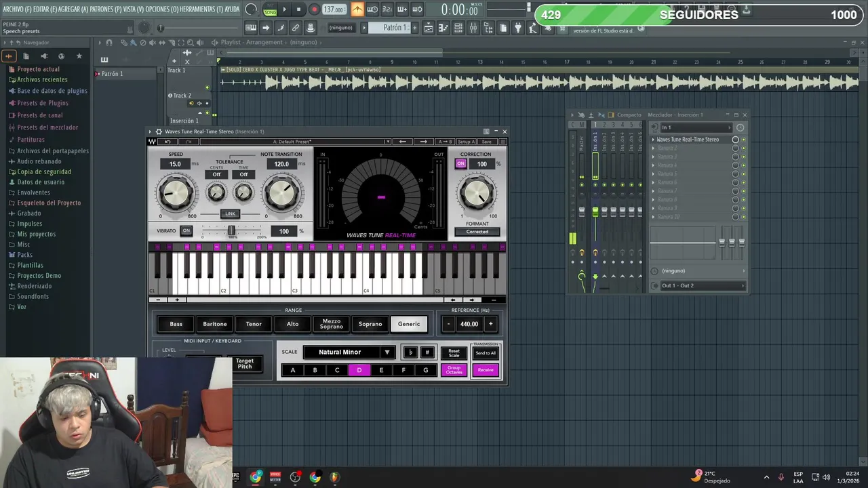Image resolution: width=868 pixels, height=488 pixels.
Task: Stop playback with the transport Stop button
Action: tap(298, 9)
